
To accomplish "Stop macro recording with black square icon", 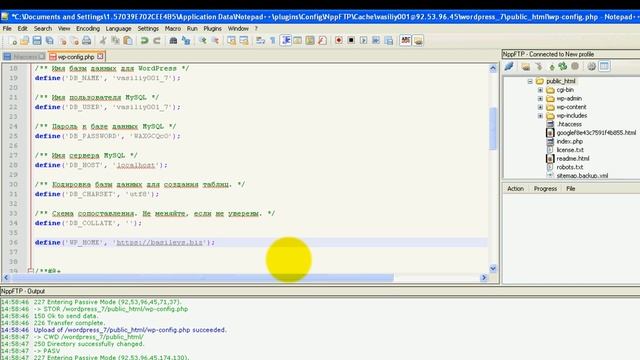I will click(x=351, y=40).
